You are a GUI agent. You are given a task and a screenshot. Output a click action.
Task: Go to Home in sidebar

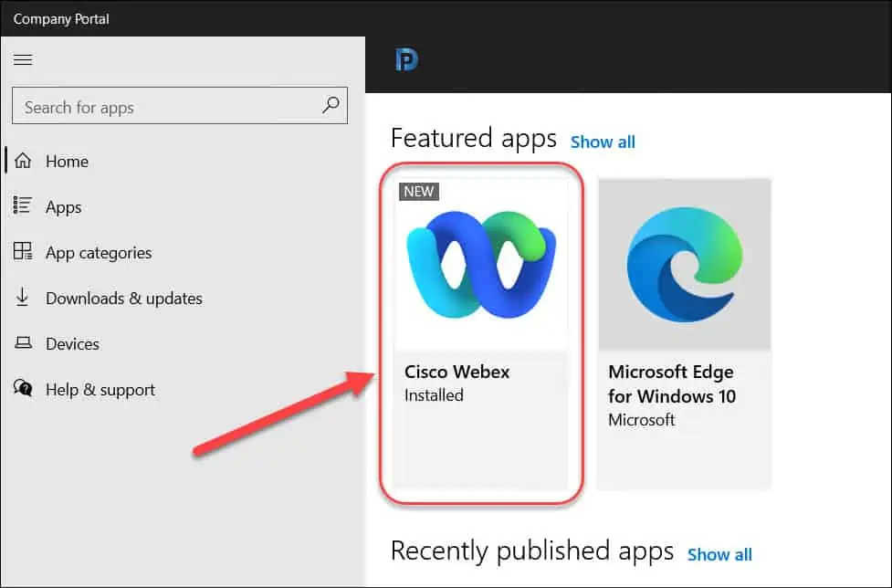(x=68, y=162)
